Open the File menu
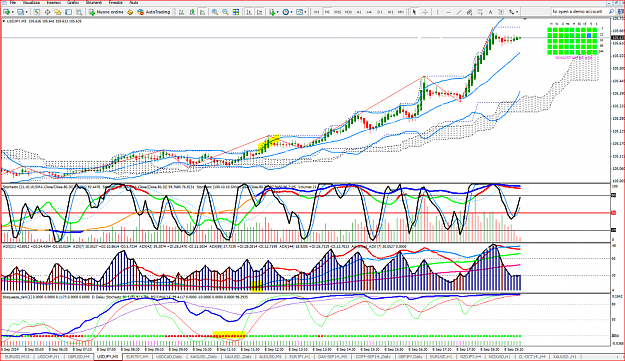The image size is (625, 361). (13, 2)
